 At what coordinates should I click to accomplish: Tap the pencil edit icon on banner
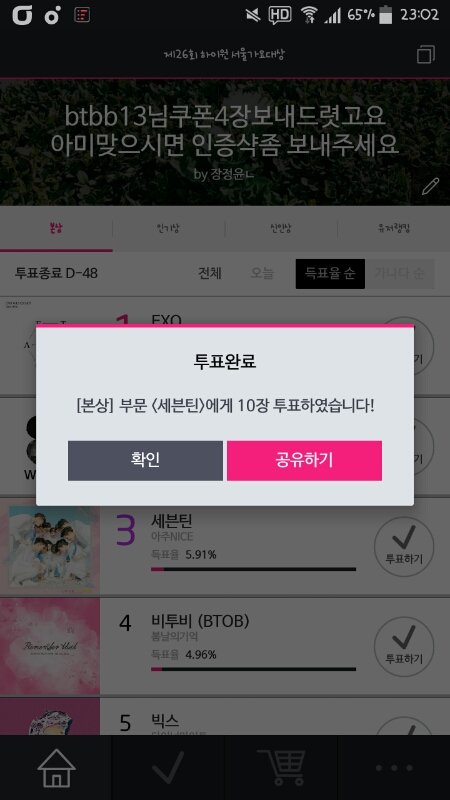(430, 186)
